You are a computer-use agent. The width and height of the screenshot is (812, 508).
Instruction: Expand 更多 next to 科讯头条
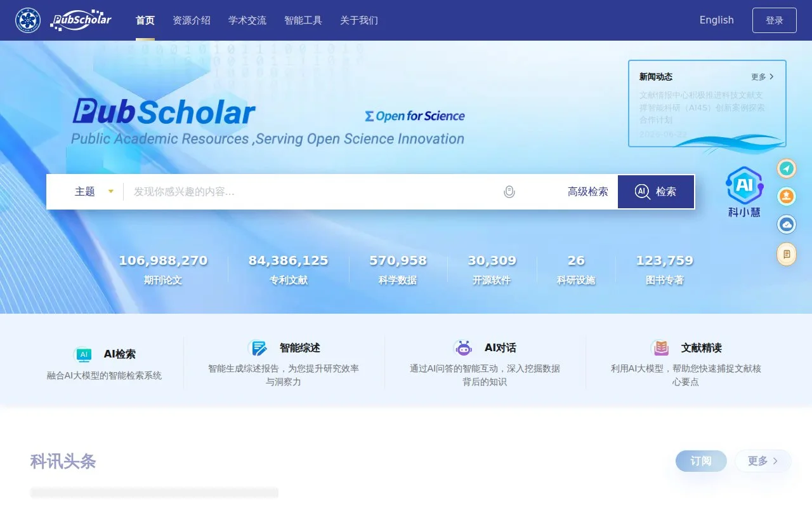[x=763, y=461]
